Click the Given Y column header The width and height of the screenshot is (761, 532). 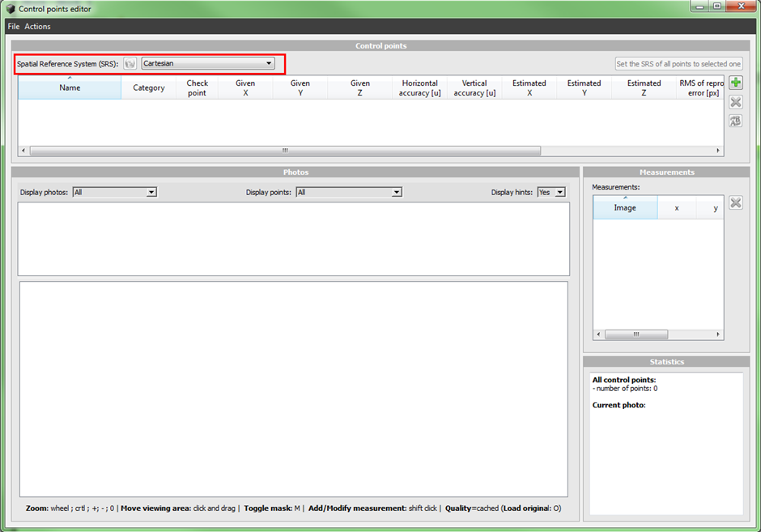(x=300, y=88)
